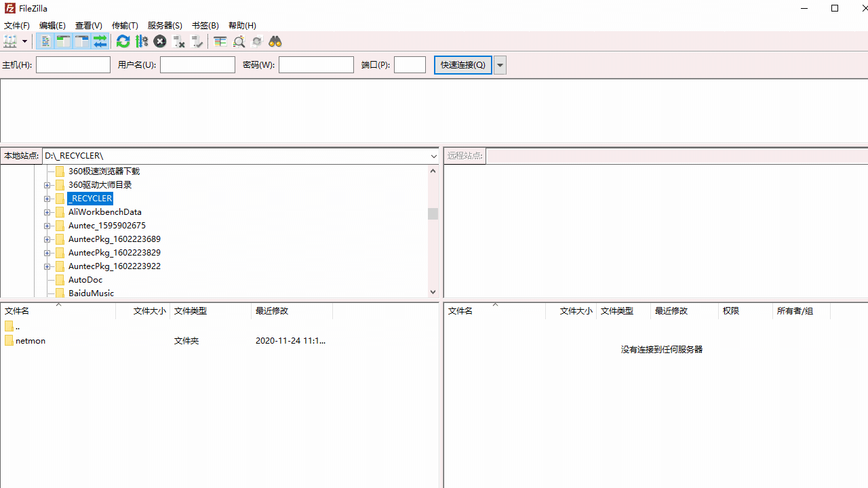Toggle the message log display
This screenshot has width=868, height=488.
(x=45, y=41)
